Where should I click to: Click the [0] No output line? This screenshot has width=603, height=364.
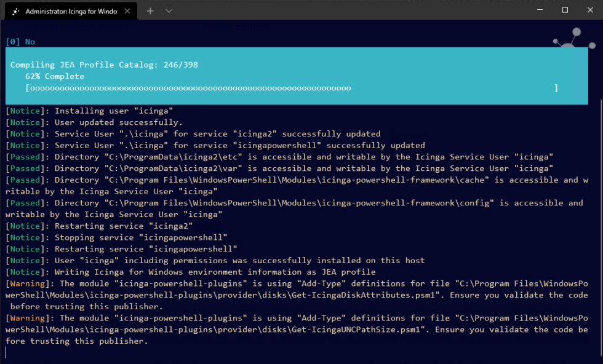click(20, 41)
